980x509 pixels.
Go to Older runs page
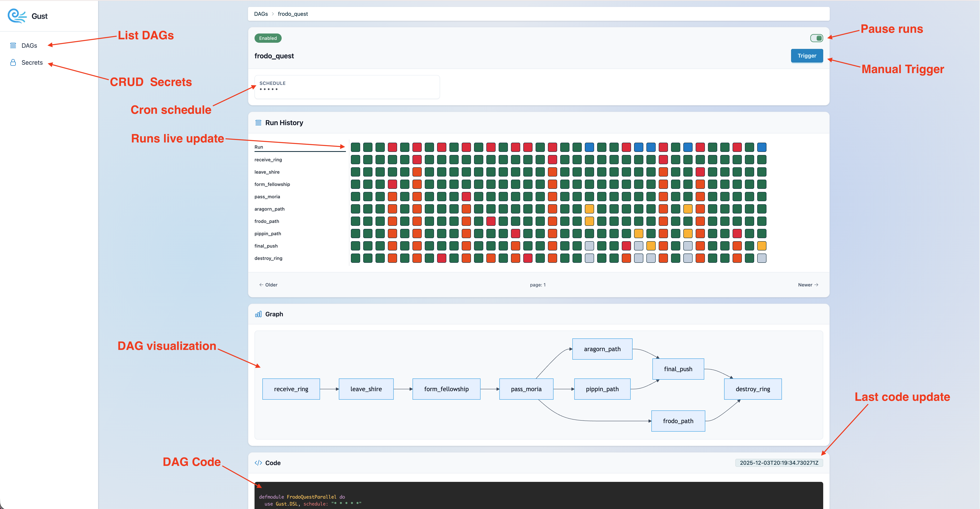pos(268,285)
